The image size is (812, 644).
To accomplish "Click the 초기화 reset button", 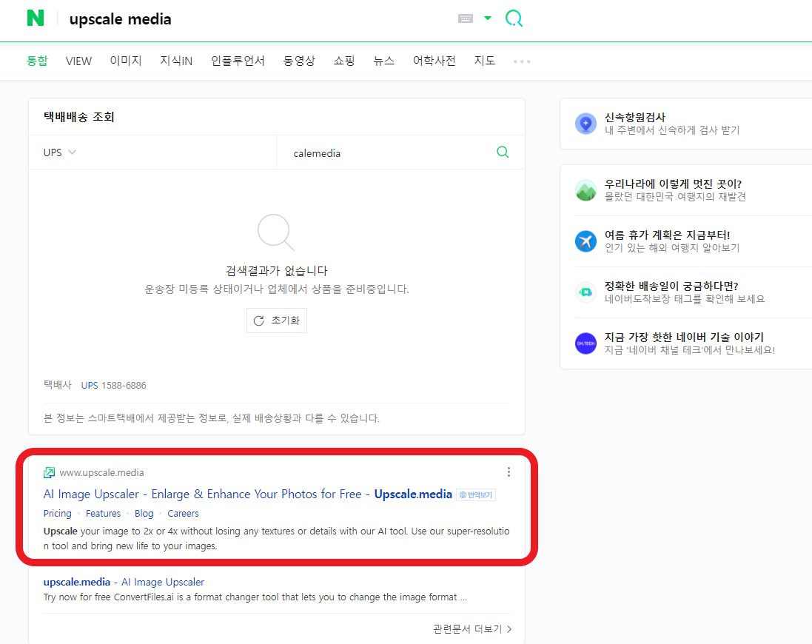I will tap(277, 321).
